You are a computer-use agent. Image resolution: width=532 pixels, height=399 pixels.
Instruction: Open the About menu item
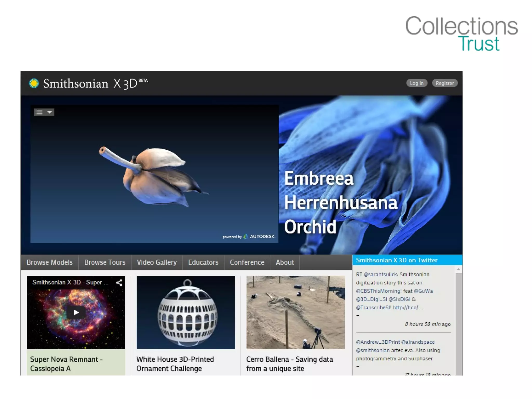(x=285, y=262)
